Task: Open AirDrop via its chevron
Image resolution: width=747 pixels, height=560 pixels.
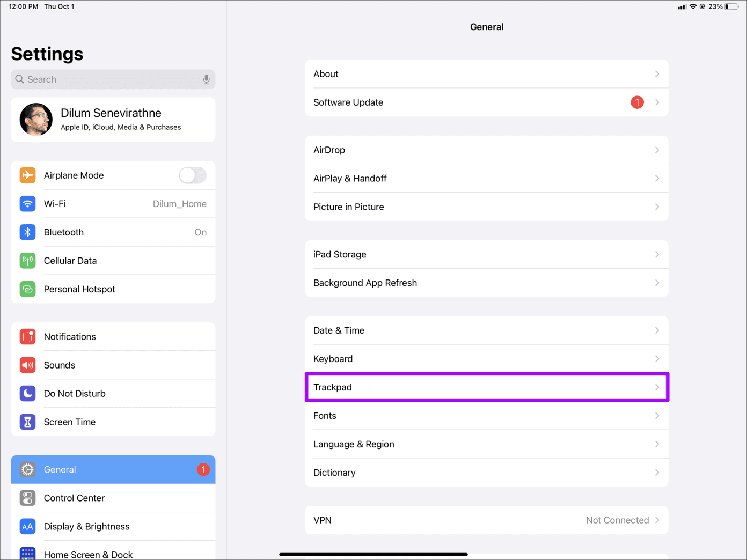Action: click(x=657, y=150)
